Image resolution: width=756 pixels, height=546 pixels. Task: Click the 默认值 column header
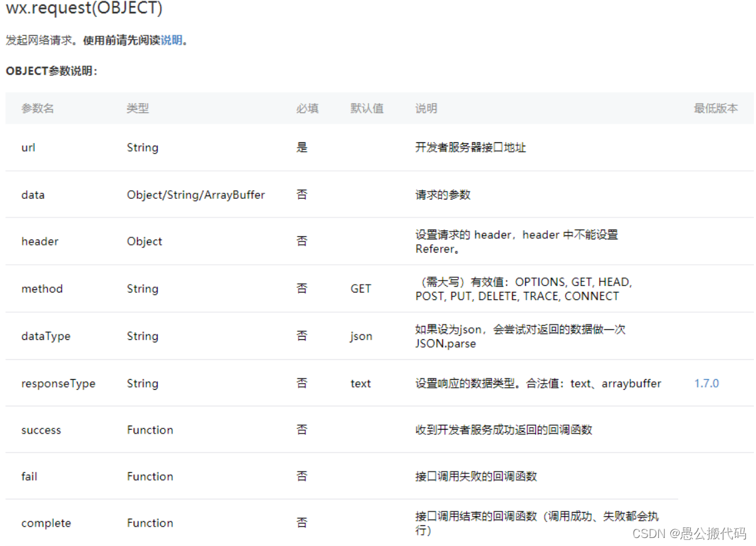tap(367, 108)
